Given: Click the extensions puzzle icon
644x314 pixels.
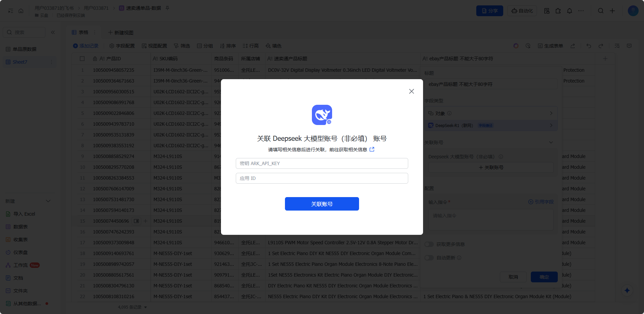Looking at the screenshot, I should (x=558, y=11).
